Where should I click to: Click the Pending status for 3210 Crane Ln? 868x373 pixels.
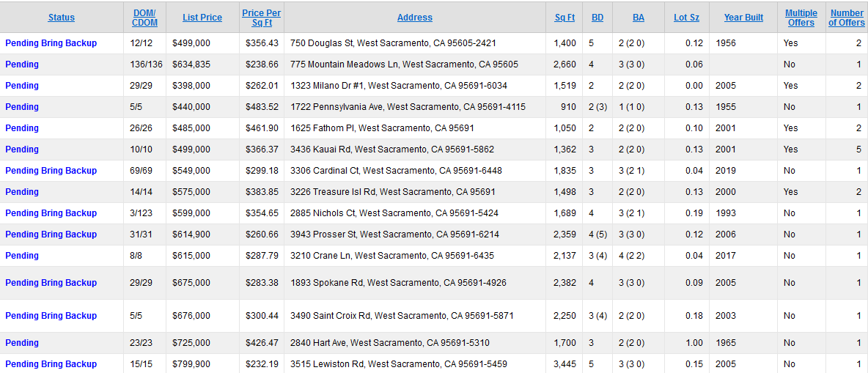pyautogui.click(x=22, y=256)
